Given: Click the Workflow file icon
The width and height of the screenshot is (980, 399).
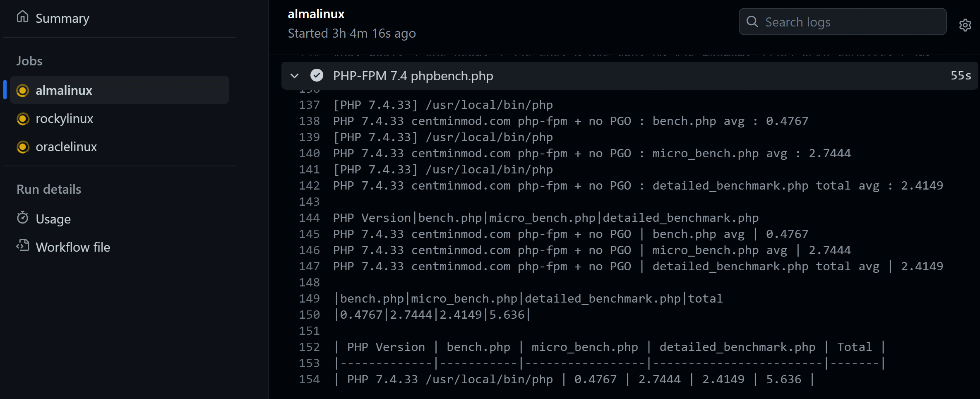Looking at the screenshot, I should pyautogui.click(x=23, y=246).
